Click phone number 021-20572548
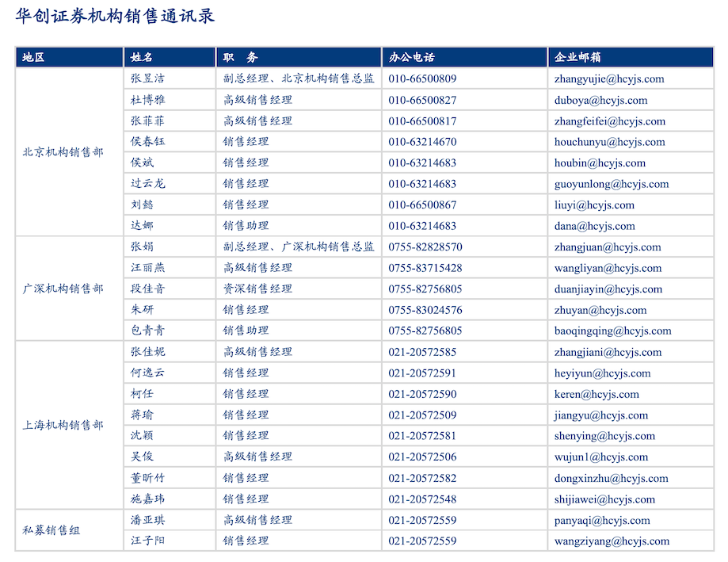Image resolution: width=728 pixels, height=562 pixels. (422, 499)
